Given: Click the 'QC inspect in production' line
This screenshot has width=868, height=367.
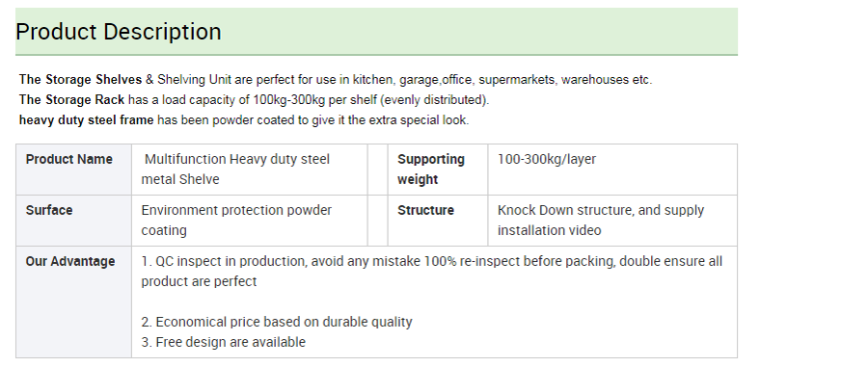Looking at the screenshot, I should [432, 272].
